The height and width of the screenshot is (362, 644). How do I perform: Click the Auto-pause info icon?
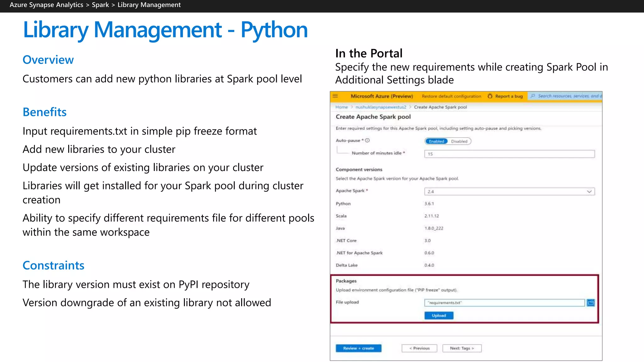click(x=367, y=140)
